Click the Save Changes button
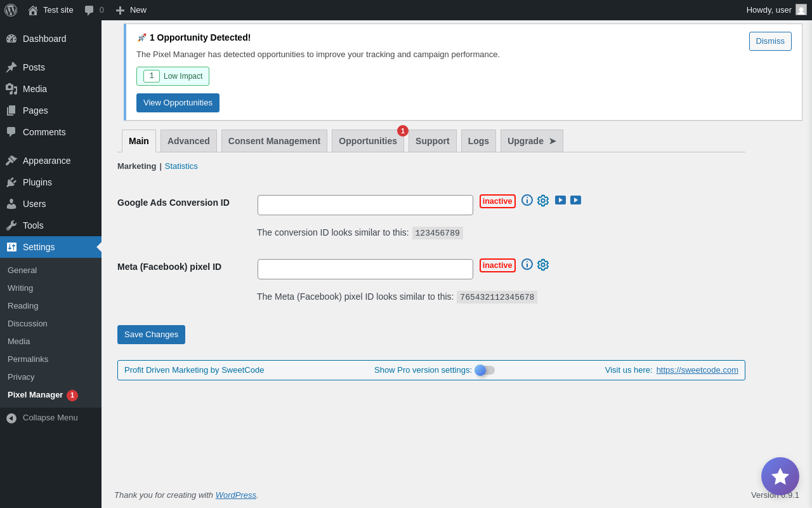 pos(151,335)
